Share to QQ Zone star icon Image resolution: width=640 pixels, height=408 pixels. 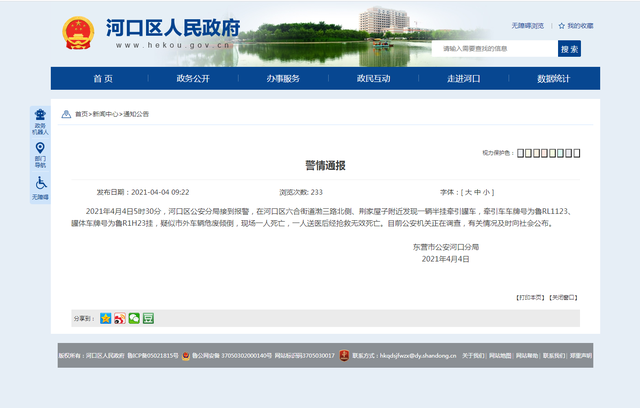[x=106, y=318]
